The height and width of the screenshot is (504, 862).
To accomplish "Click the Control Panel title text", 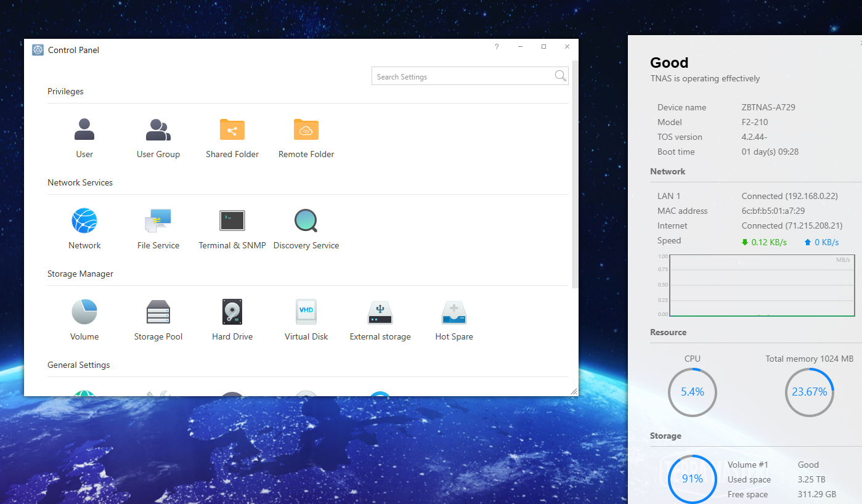I will pyautogui.click(x=73, y=50).
